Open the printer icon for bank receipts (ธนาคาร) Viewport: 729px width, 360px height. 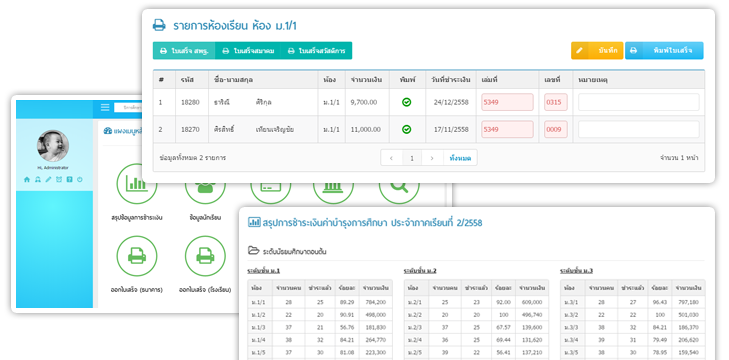(x=137, y=256)
